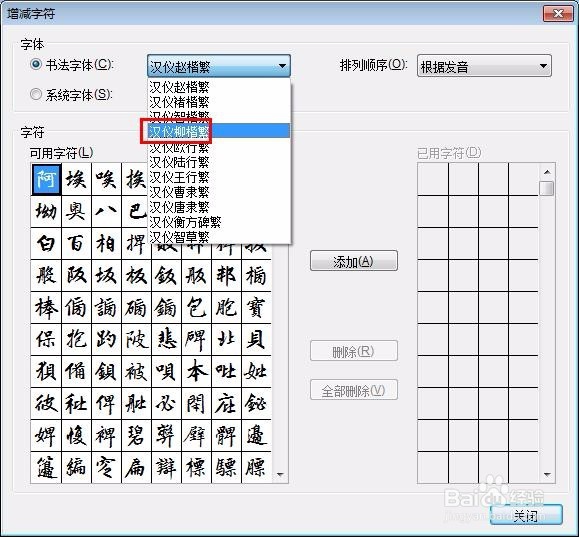Select the 奥 character cell

click(76, 211)
